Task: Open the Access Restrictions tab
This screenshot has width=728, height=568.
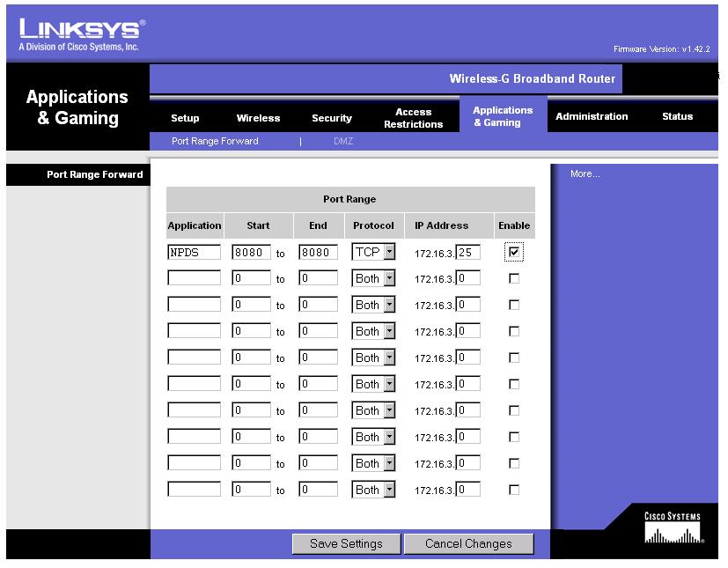Action: tap(413, 118)
